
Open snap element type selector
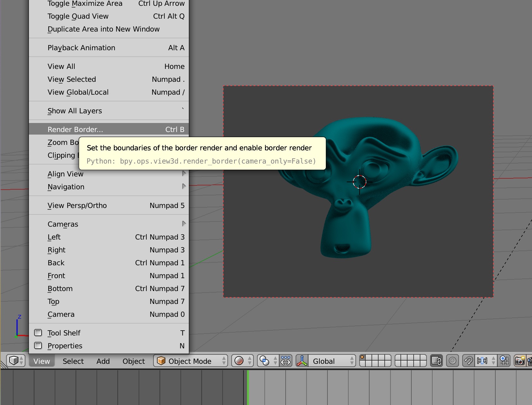click(x=486, y=361)
